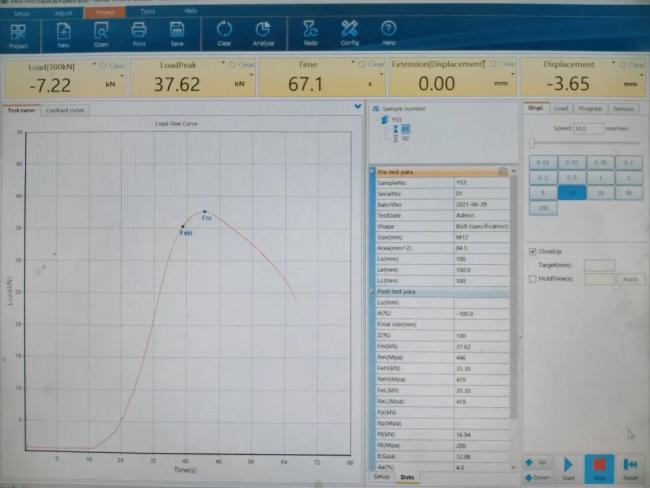Image resolution: width=650 pixels, height=488 pixels.
Task: Expand the chart panel chevron dropdown
Action: click(358, 107)
